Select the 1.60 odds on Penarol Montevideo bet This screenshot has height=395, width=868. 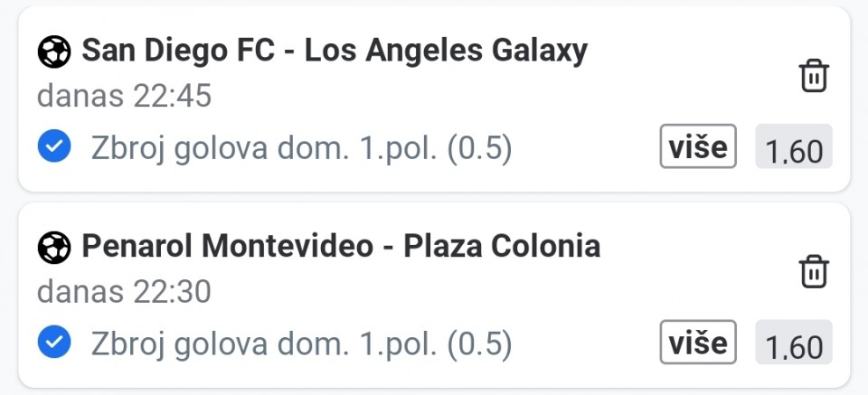793,343
